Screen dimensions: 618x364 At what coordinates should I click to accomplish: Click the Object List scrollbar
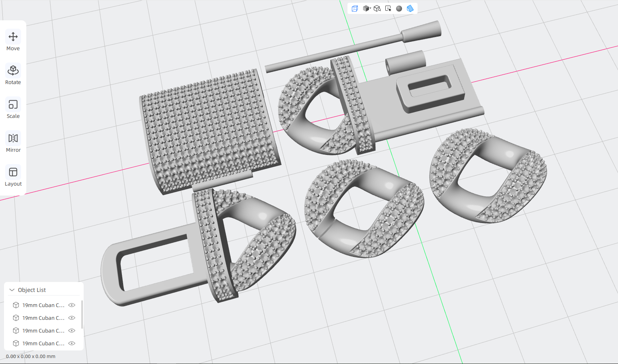click(82, 315)
